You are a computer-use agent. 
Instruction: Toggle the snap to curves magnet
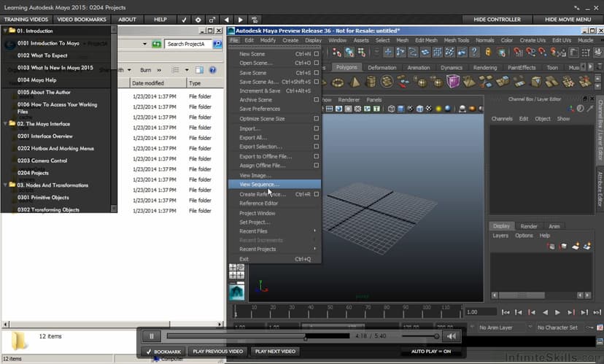pos(530,52)
